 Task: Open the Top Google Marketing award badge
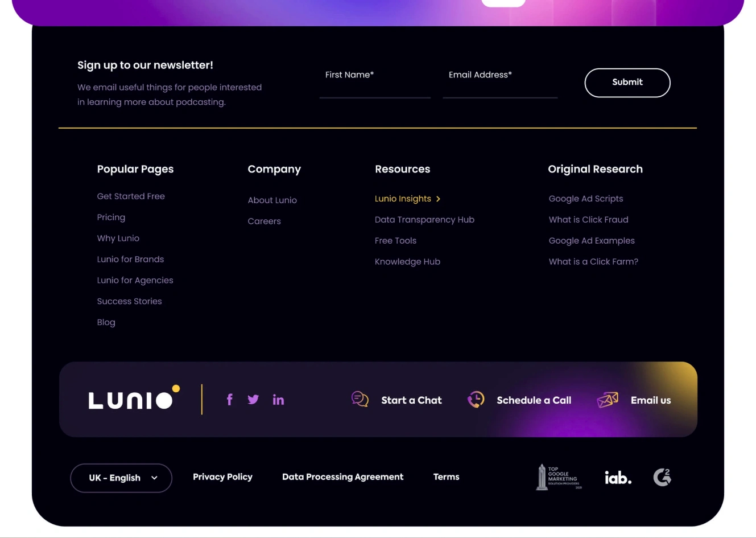[559, 477]
